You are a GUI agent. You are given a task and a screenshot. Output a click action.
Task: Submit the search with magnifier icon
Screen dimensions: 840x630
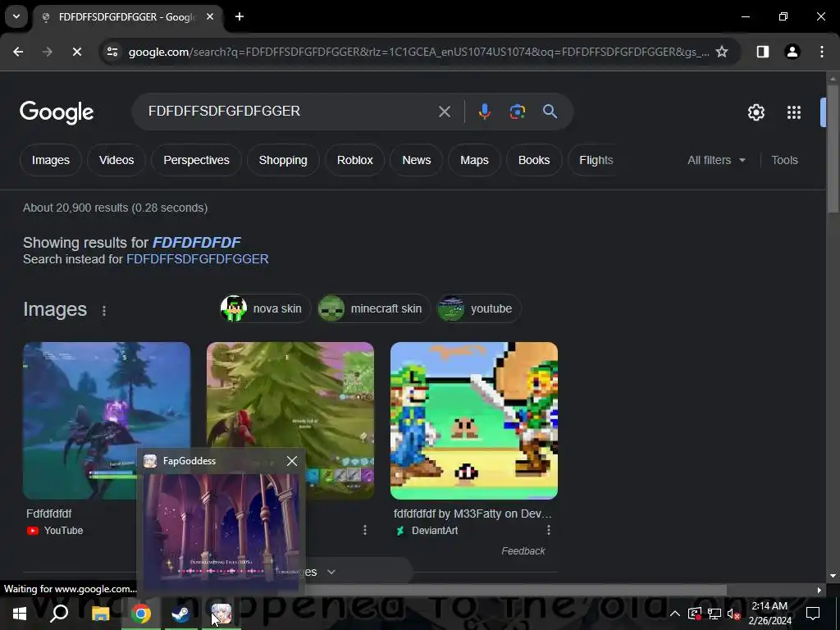point(550,112)
